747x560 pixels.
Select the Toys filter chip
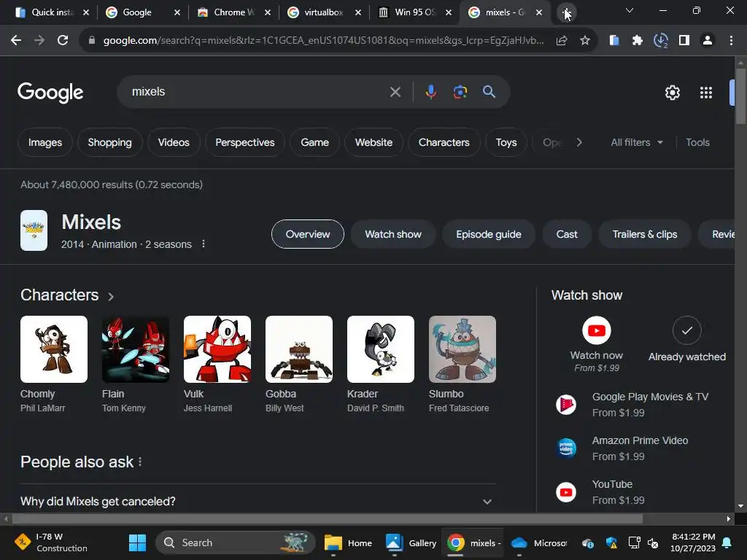pos(506,142)
